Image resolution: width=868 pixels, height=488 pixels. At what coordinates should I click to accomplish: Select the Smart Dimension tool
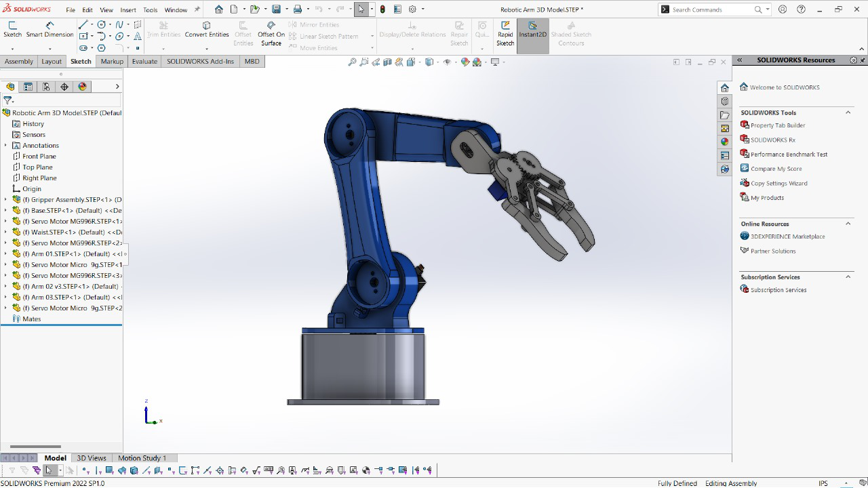50,33
